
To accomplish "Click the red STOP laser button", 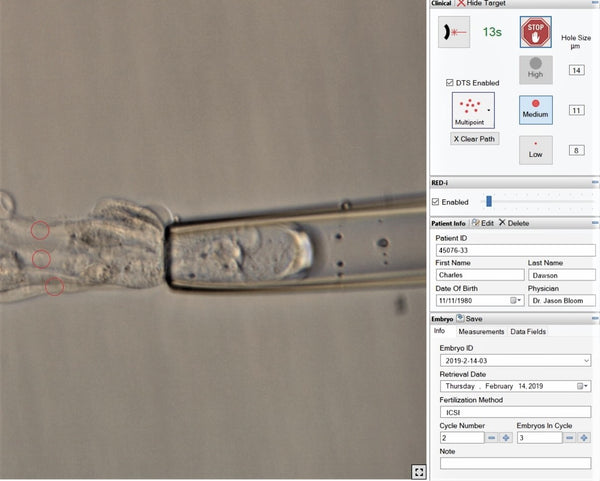I will point(536,32).
